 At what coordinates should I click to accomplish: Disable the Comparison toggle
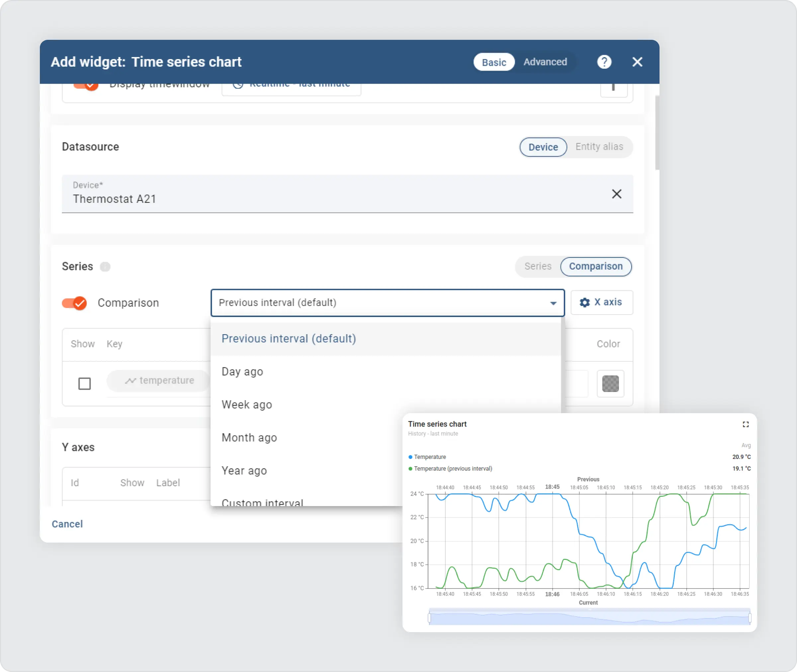coord(74,303)
